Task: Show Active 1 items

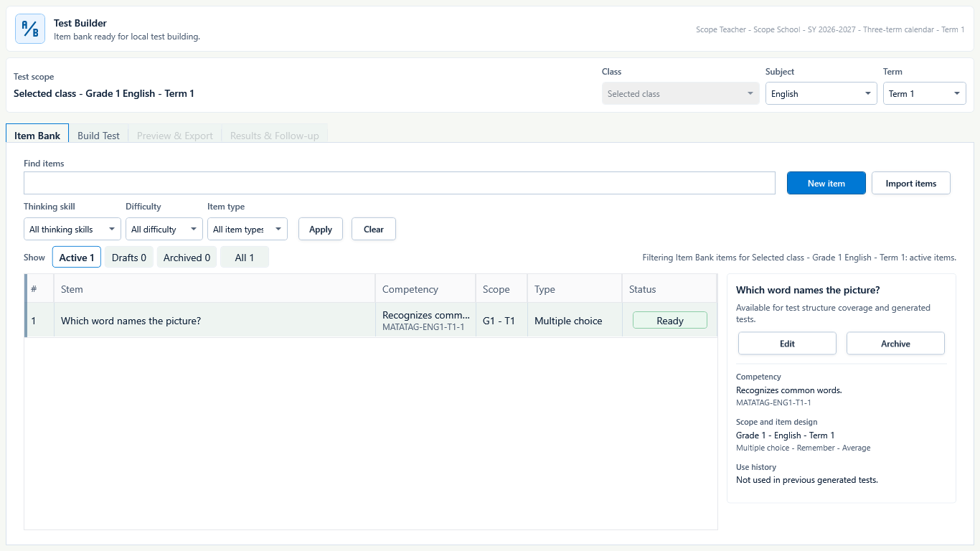Action: [77, 258]
